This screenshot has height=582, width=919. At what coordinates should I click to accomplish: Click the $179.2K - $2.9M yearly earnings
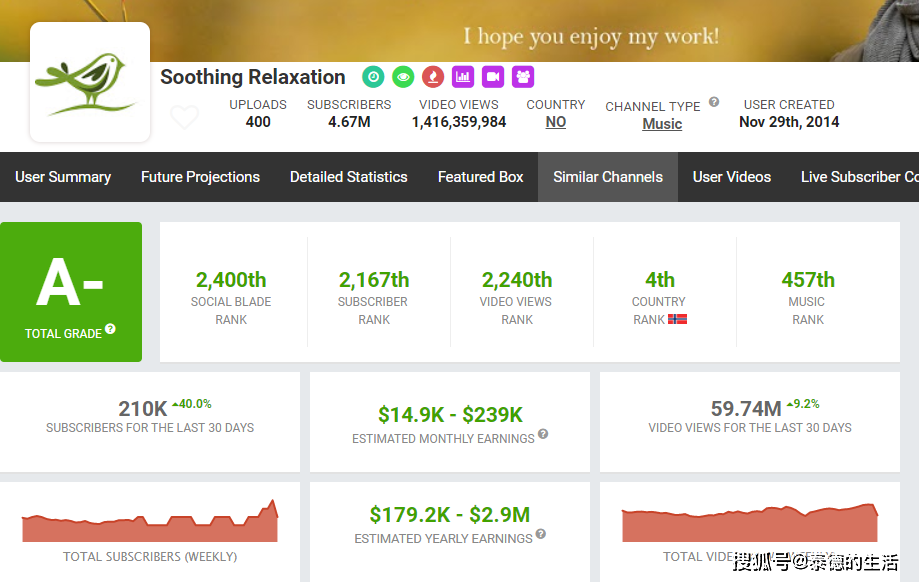pyautogui.click(x=450, y=515)
